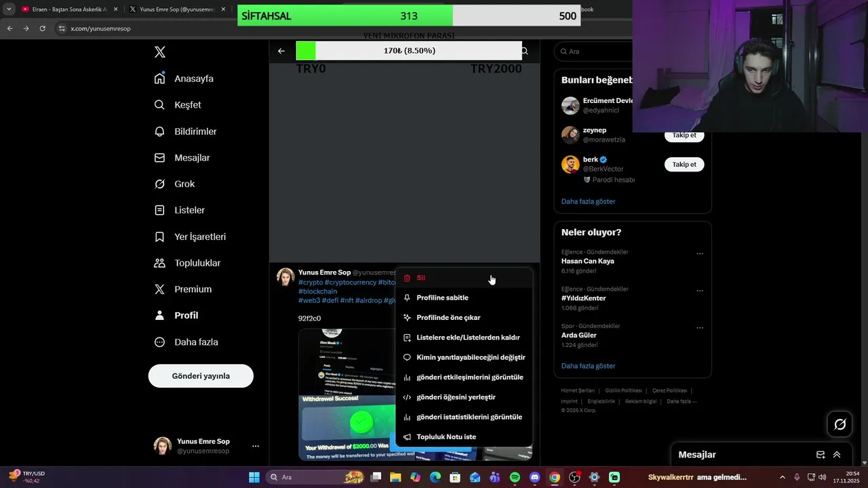Select Listelere ekle/Listelerden kaldır

tap(464, 338)
